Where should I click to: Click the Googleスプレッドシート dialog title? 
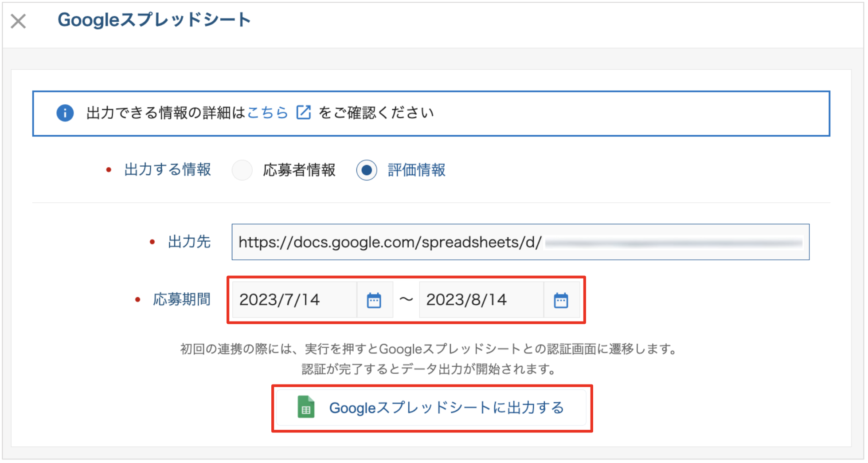(x=154, y=20)
